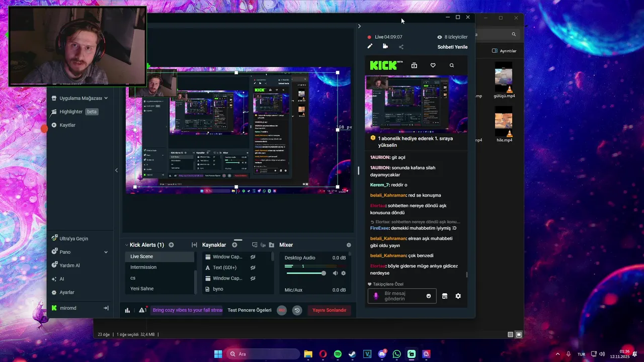
Task: Click the camera source icon in Kaynaklar header
Action: point(263,245)
